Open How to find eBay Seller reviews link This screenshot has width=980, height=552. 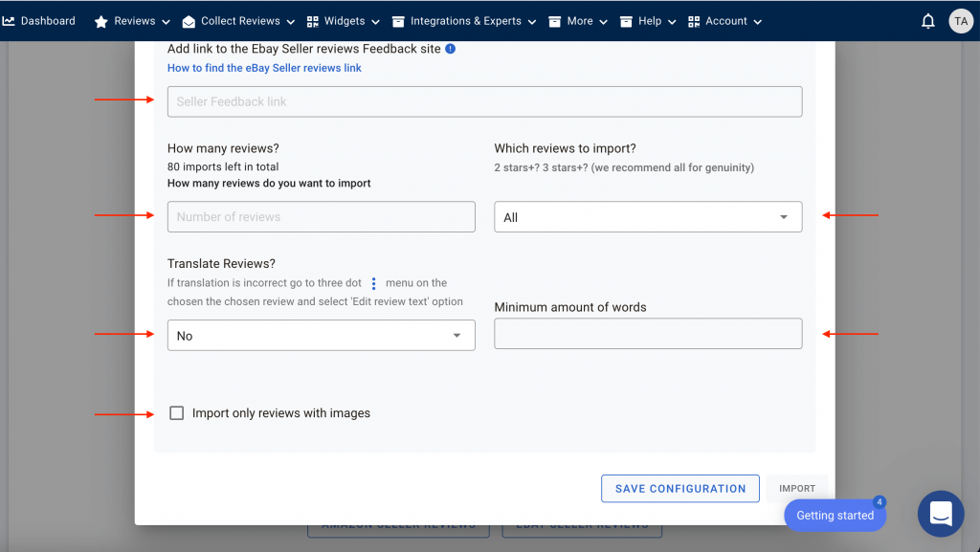[264, 68]
